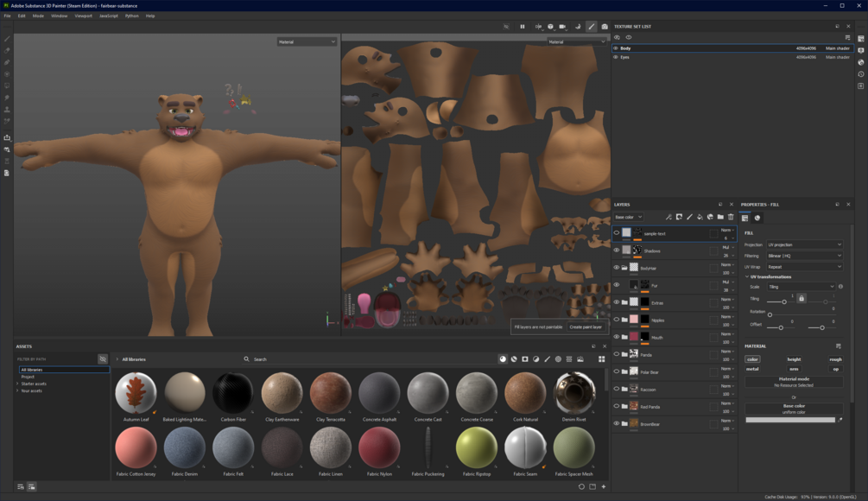
Task: Click the first Tiling slider handle
Action: click(x=784, y=301)
